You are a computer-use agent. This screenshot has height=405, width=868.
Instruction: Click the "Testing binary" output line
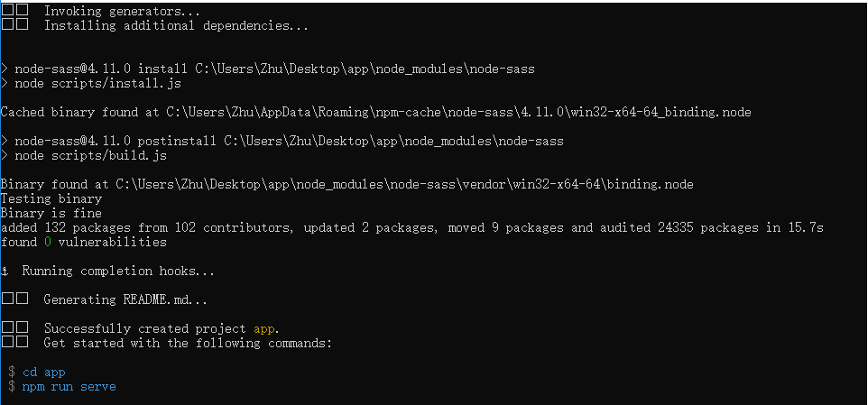coord(51,198)
